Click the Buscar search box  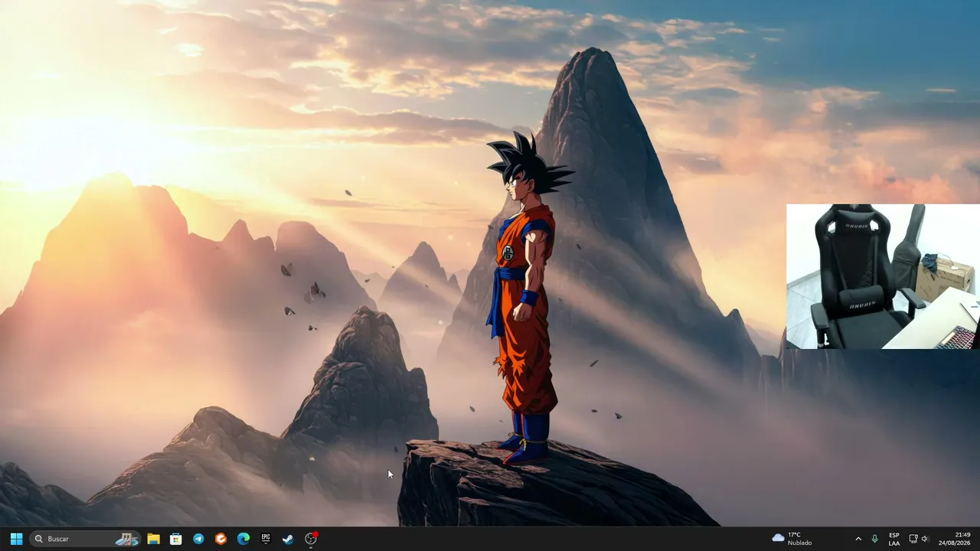85,539
